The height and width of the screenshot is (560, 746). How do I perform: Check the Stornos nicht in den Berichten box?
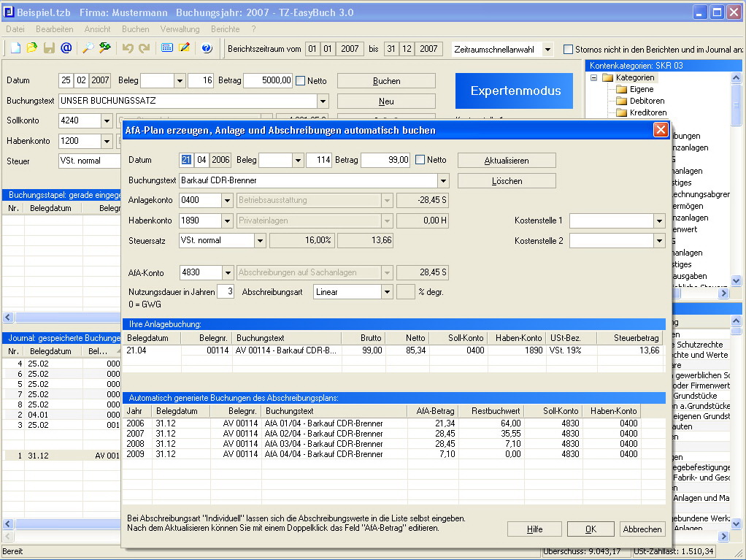(x=569, y=50)
